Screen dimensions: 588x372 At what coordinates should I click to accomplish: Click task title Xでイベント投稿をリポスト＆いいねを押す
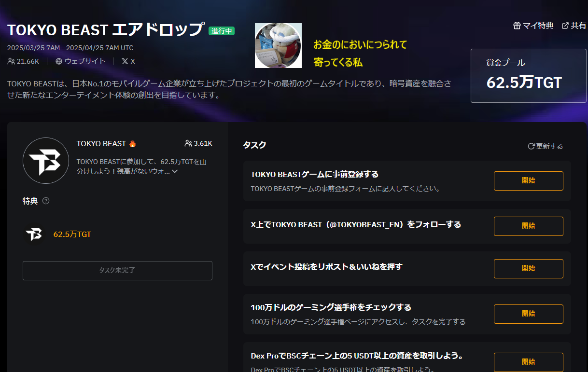click(327, 266)
